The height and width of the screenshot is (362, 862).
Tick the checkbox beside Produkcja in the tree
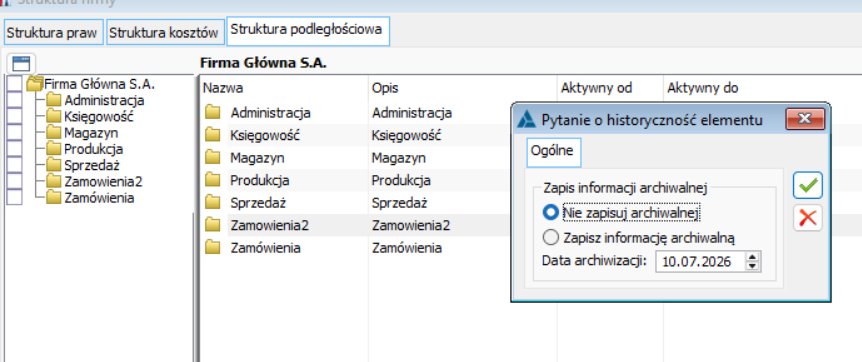point(15,149)
